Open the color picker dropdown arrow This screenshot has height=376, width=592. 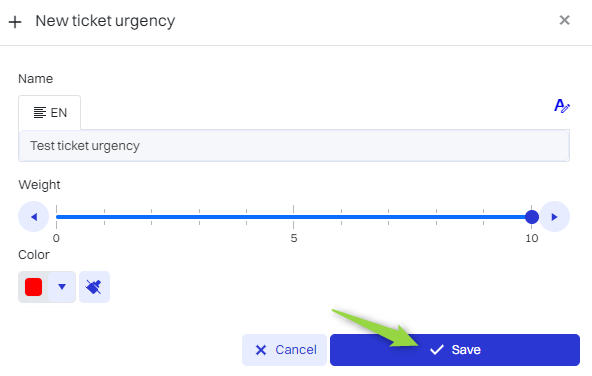click(x=62, y=287)
